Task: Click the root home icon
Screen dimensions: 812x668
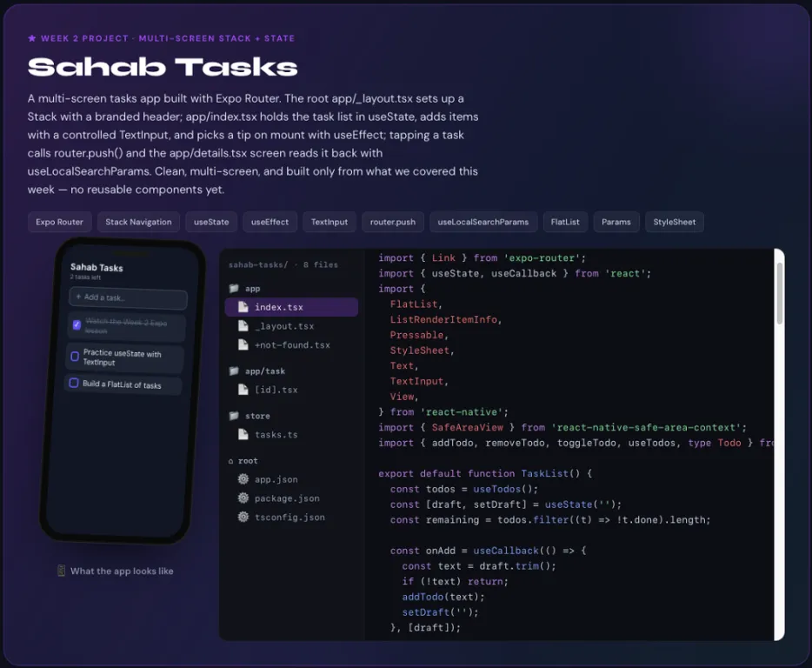Action: coord(231,461)
